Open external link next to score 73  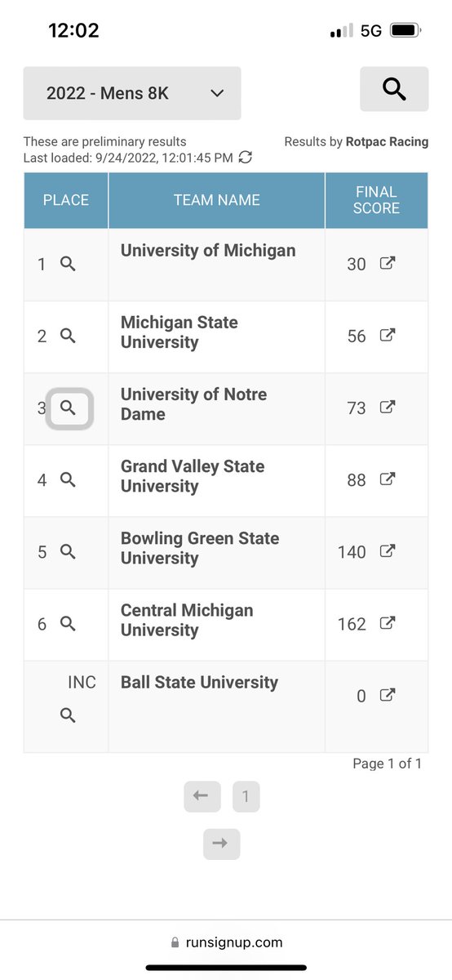click(x=388, y=407)
